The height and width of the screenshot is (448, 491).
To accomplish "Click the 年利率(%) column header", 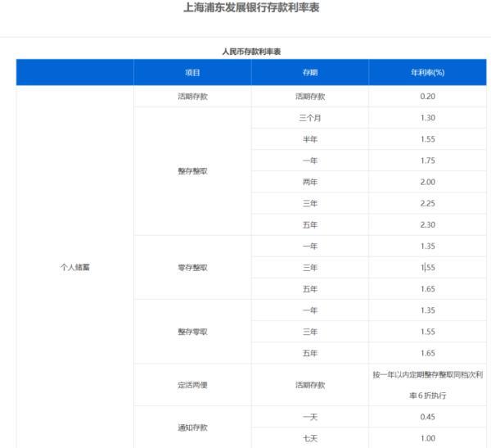I will pyautogui.click(x=426, y=73).
